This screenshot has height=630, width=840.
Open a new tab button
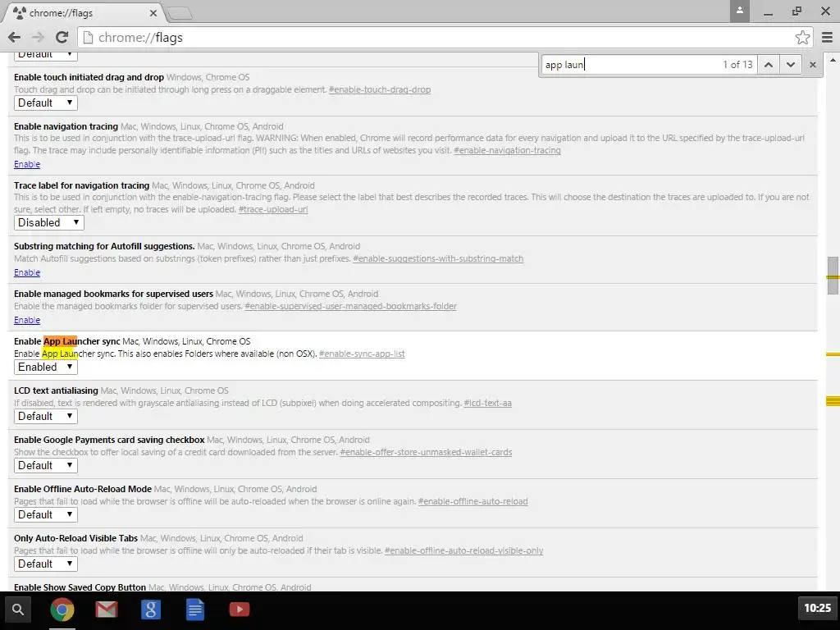180,13
